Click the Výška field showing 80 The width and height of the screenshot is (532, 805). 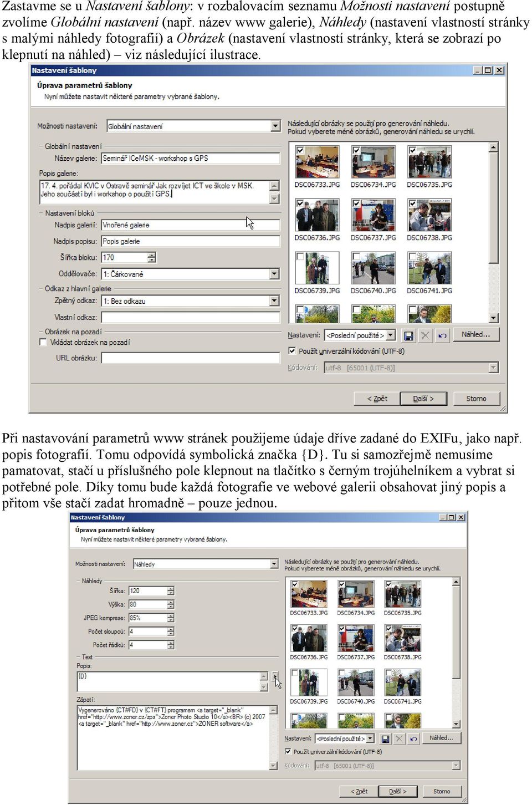[x=148, y=604]
